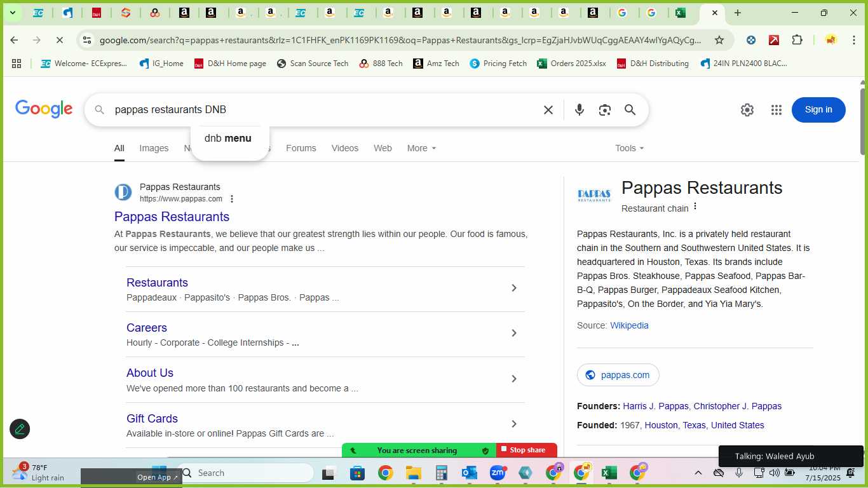Go to the Google homepage via logo
This screenshot has height=488, width=868.
pyautogui.click(x=44, y=109)
